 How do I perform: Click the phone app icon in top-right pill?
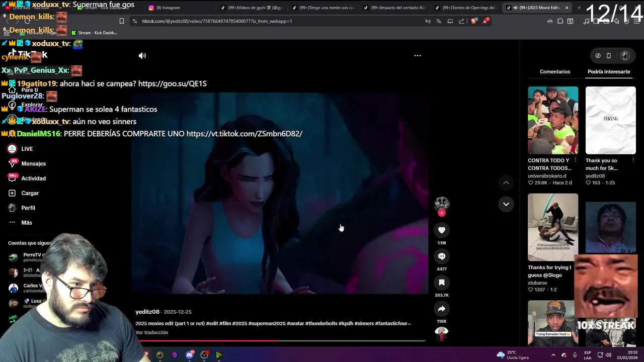609,56
